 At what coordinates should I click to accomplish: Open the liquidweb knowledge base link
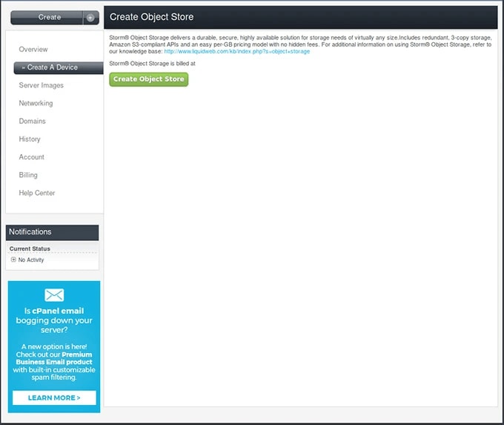pos(237,51)
